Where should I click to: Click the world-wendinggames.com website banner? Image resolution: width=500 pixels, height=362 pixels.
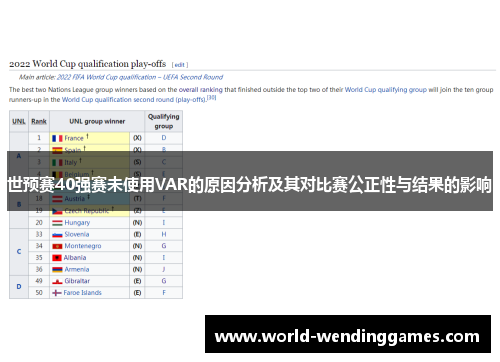click(348, 334)
